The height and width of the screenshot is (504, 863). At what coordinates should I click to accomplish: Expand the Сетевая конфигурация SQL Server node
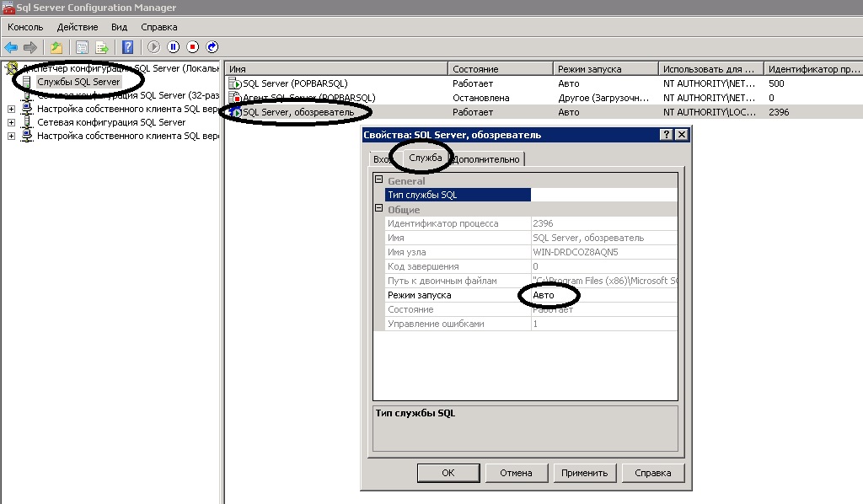11,122
